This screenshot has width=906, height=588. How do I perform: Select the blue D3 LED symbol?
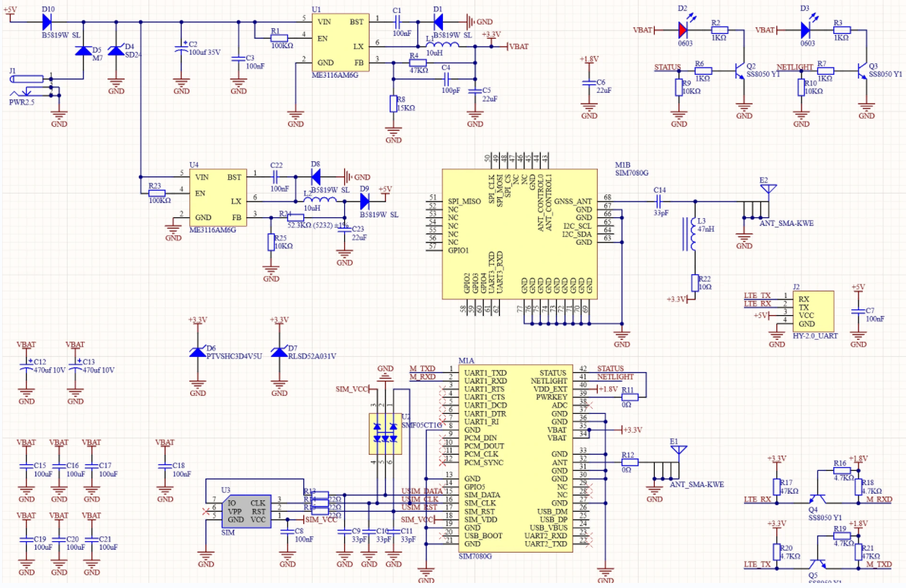click(806, 30)
